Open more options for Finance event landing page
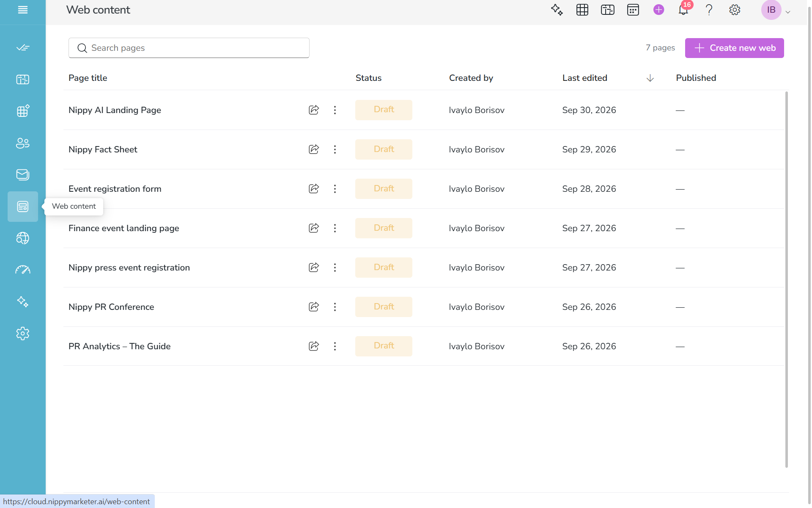This screenshot has width=812, height=508. coord(335,228)
